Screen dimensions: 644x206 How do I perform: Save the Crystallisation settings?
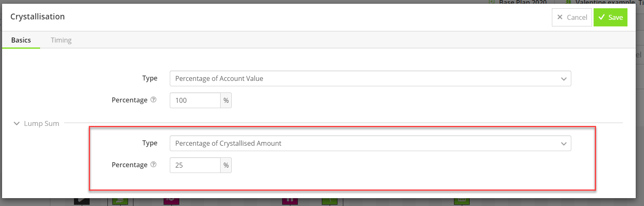click(x=611, y=17)
